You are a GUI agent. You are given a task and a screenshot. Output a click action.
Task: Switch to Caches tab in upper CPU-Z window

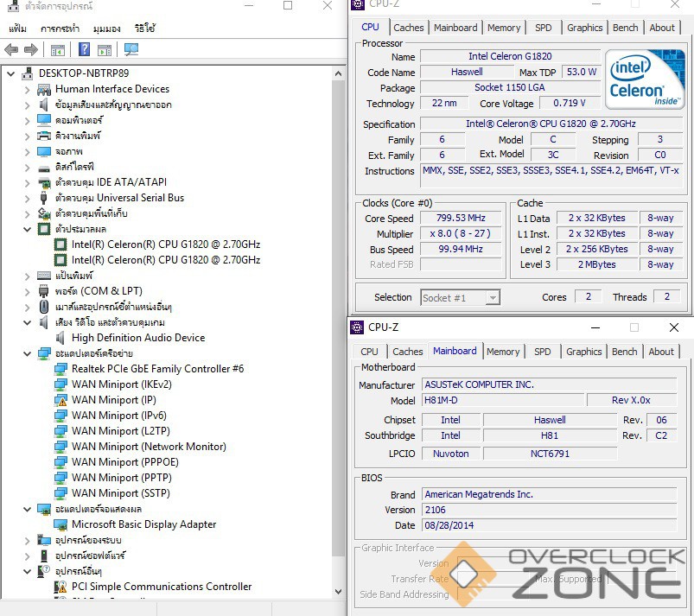408,28
